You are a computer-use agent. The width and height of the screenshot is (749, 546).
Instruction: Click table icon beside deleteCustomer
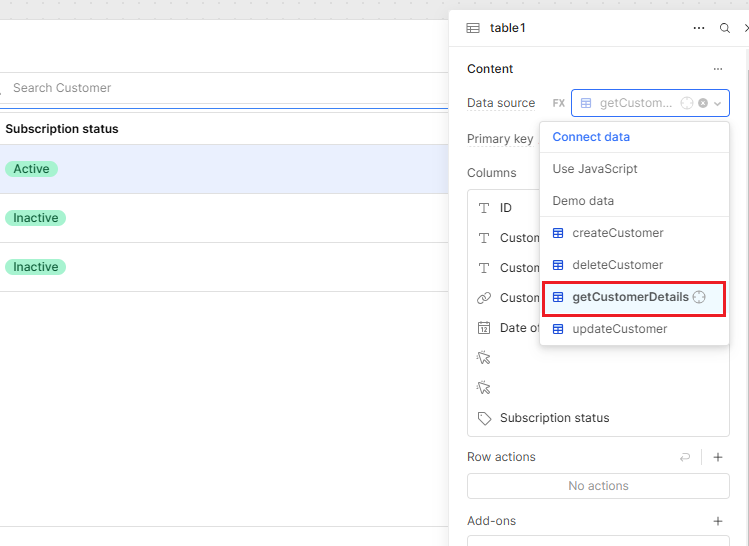[x=558, y=265]
